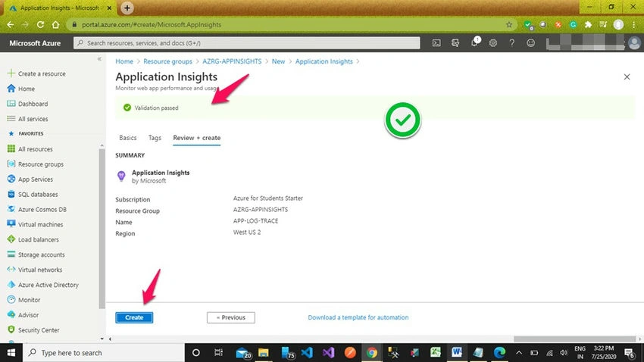Open the AZRG-APPINSIGHTS breadcrumb link
Screen dimensions: 644x362
tap(232, 61)
